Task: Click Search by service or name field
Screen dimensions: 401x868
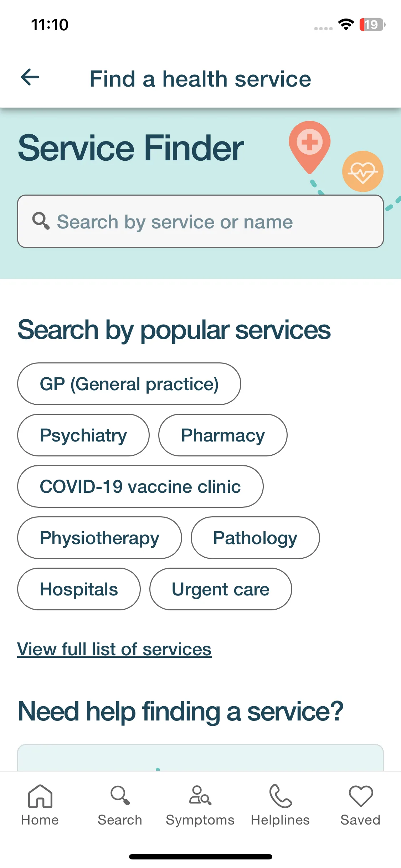Action: pyautogui.click(x=200, y=221)
